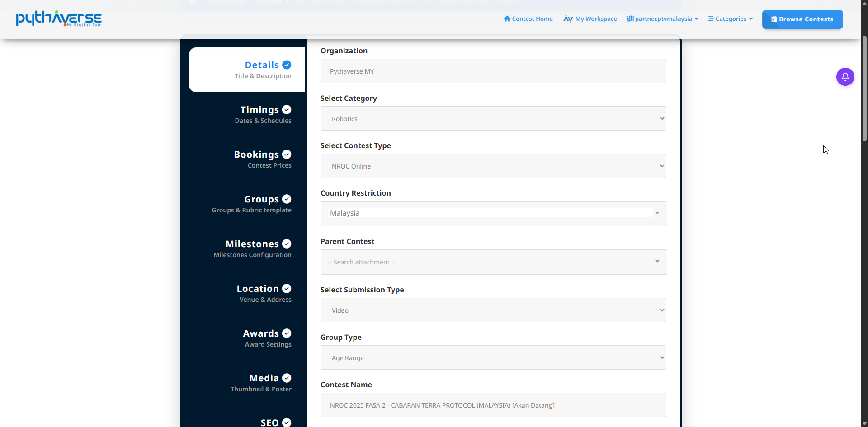Open the Groups & Rubric template tab
Screen dimensions: 868x427
[x=247, y=204]
